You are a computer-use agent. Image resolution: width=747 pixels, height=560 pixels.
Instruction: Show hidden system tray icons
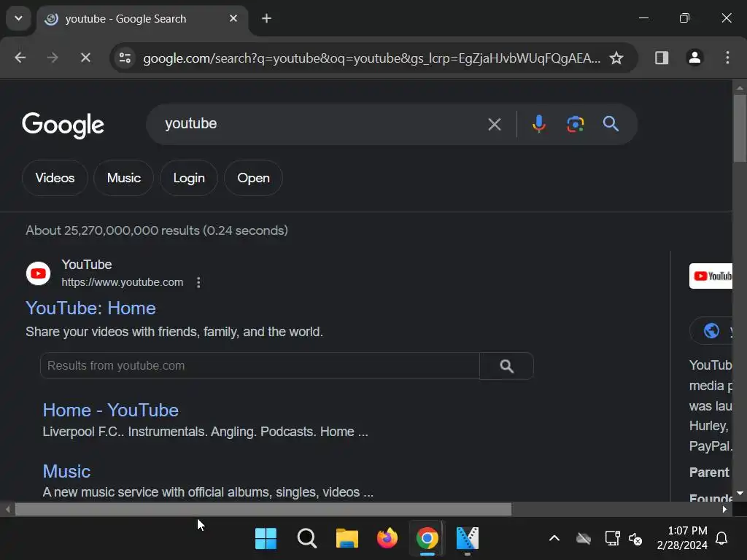(554, 539)
